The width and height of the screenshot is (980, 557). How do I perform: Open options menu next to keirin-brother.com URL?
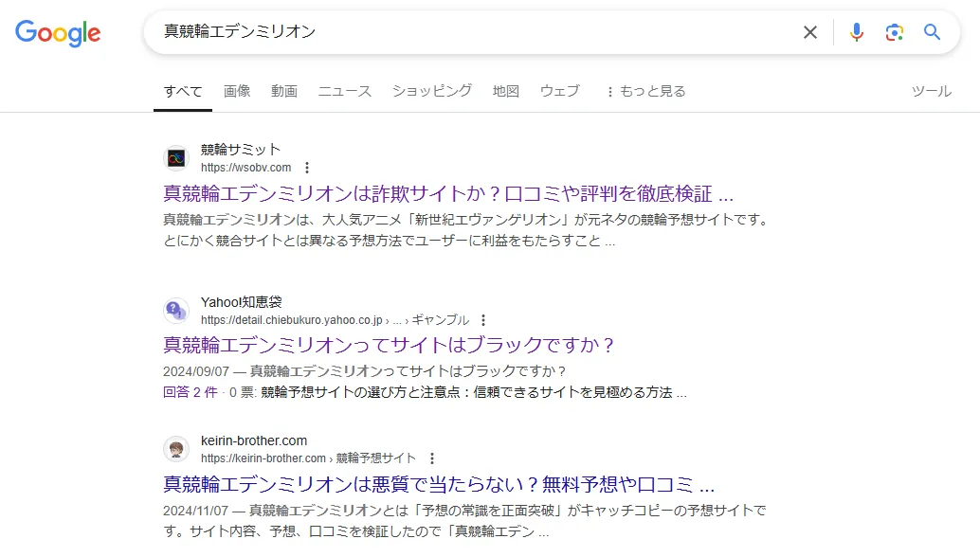[x=432, y=458]
